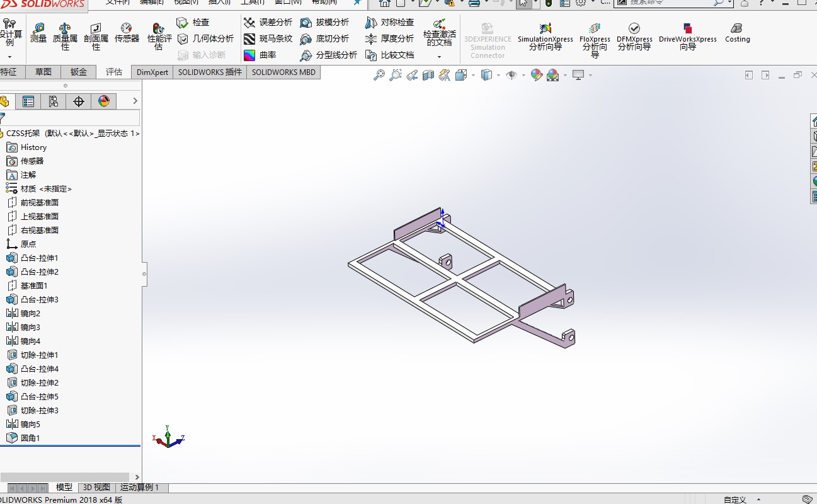Open the View Orientation dropdown arrow
This screenshot has height=504, width=817.
click(474, 76)
